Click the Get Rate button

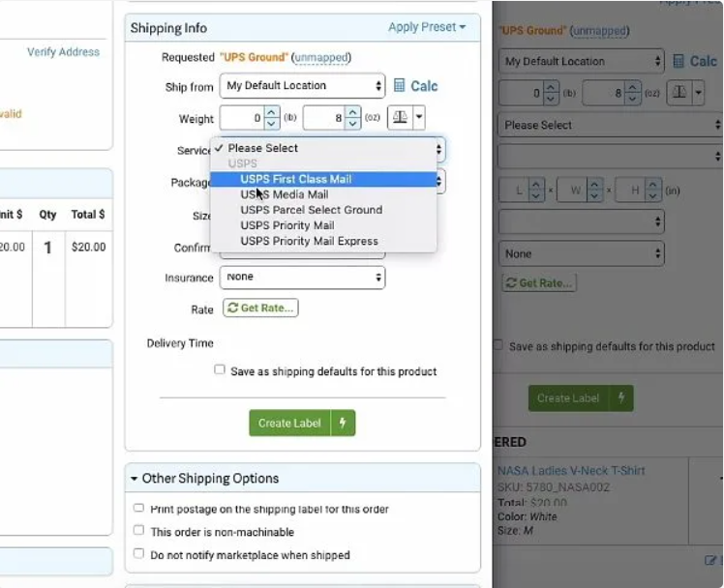pos(260,308)
